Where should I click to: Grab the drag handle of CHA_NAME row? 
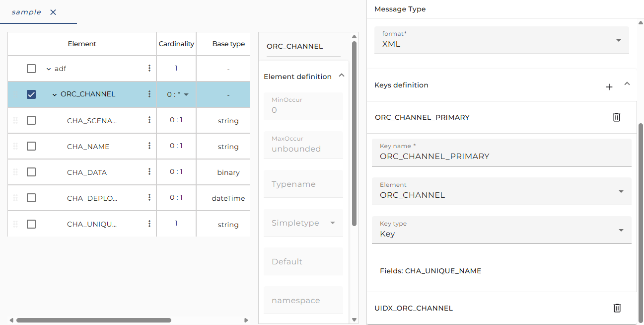(x=15, y=146)
